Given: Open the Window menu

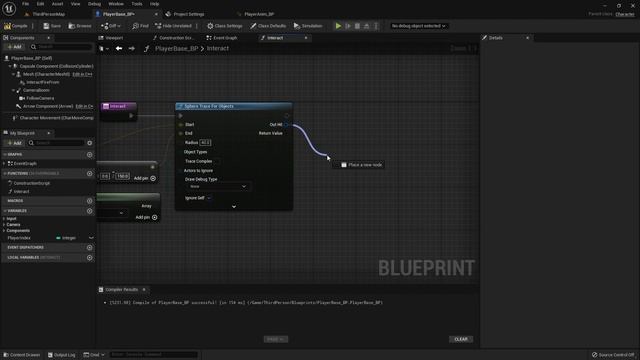Looking at the screenshot, I should 116,4.
